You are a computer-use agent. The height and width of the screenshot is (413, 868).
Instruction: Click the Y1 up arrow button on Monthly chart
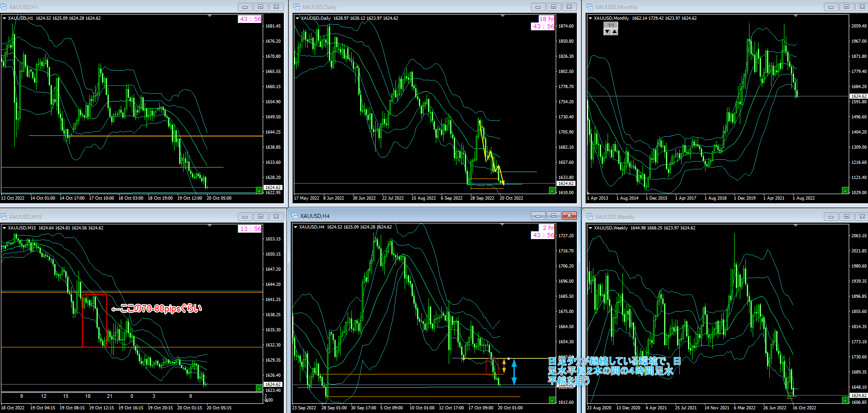614,32
